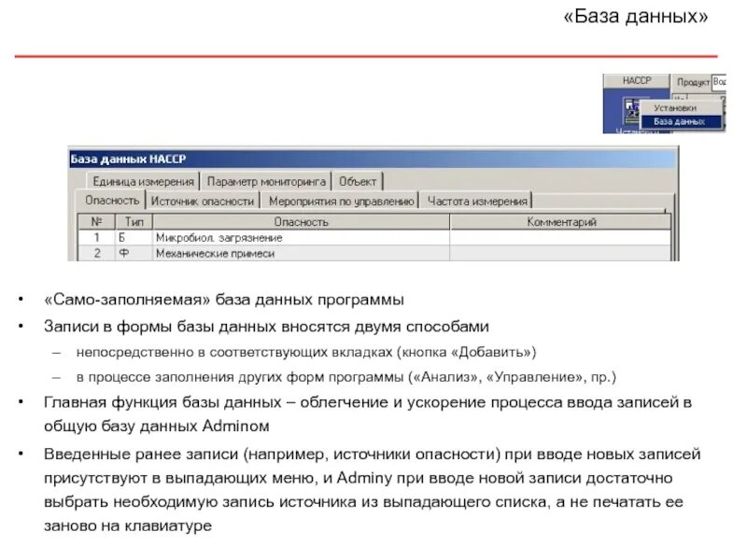The image size is (747, 560).
Task: Open the Опасность tab
Action: click(112, 200)
